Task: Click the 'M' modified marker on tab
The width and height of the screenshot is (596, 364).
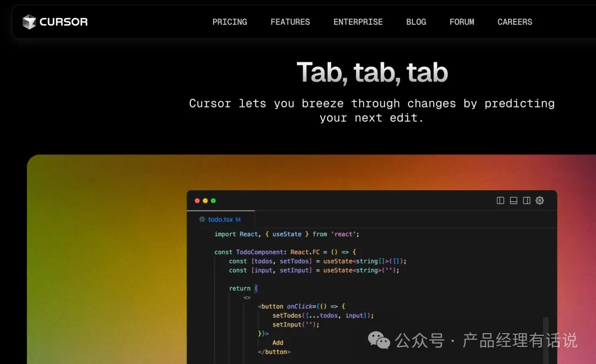Action: [x=238, y=220]
